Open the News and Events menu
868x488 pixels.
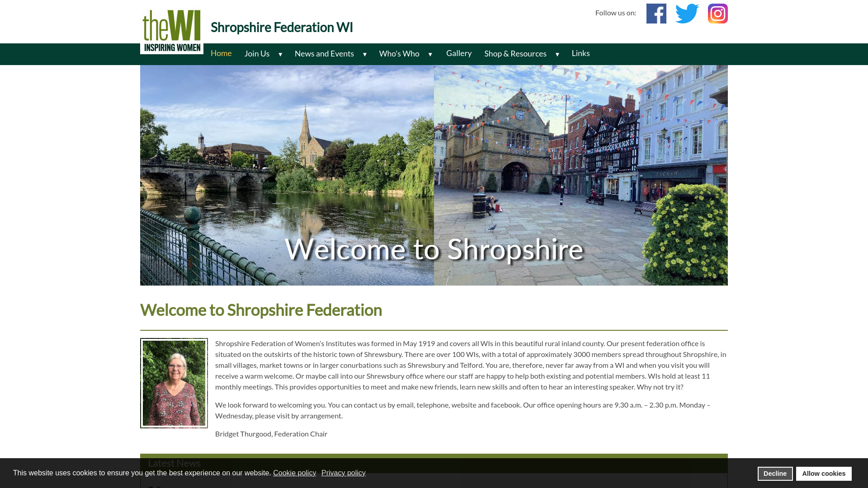324,54
